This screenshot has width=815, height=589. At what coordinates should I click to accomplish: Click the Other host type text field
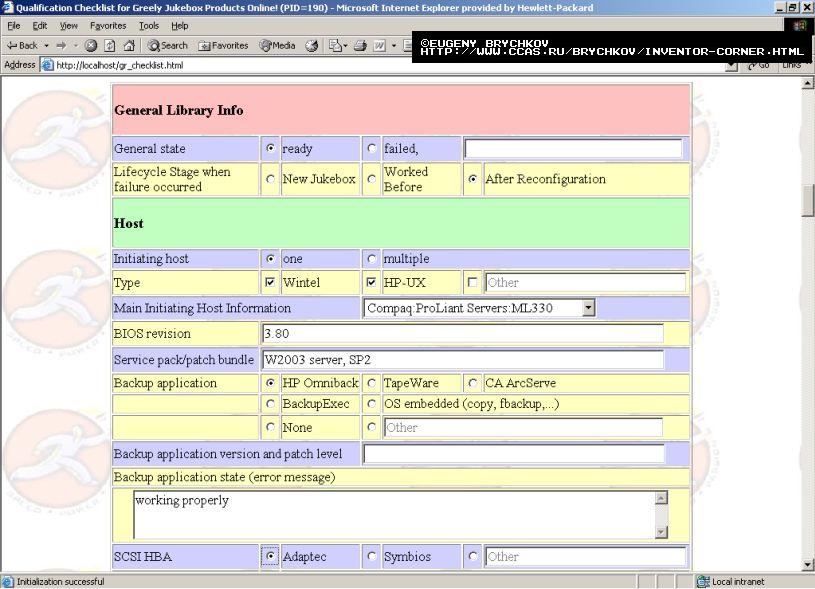point(585,282)
